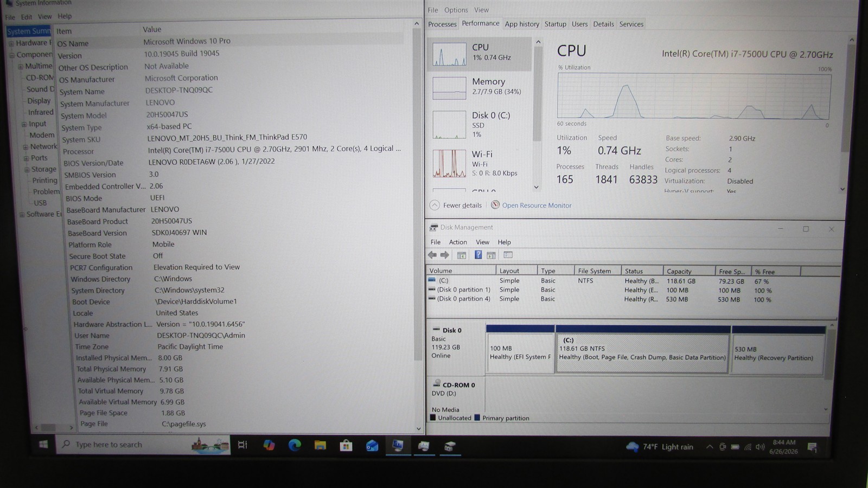Click the volume speaker tray icon
This screenshot has width=868, height=488.
(x=760, y=447)
